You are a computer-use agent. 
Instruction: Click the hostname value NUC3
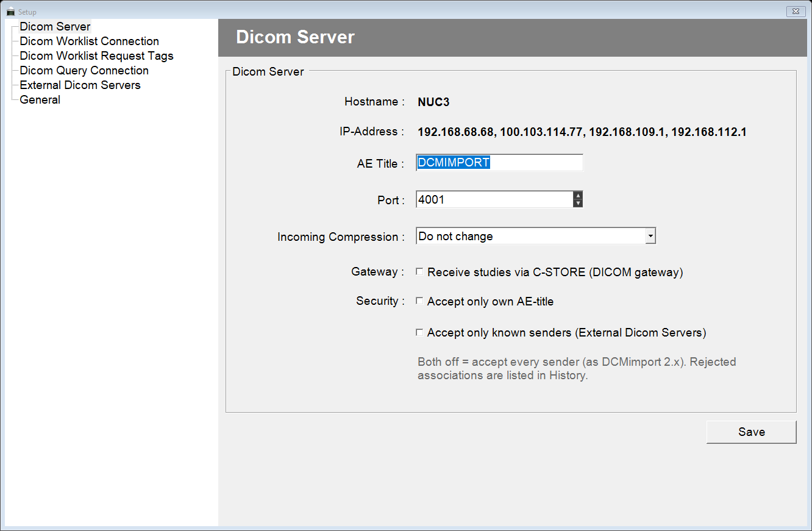(x=433, y=102)
